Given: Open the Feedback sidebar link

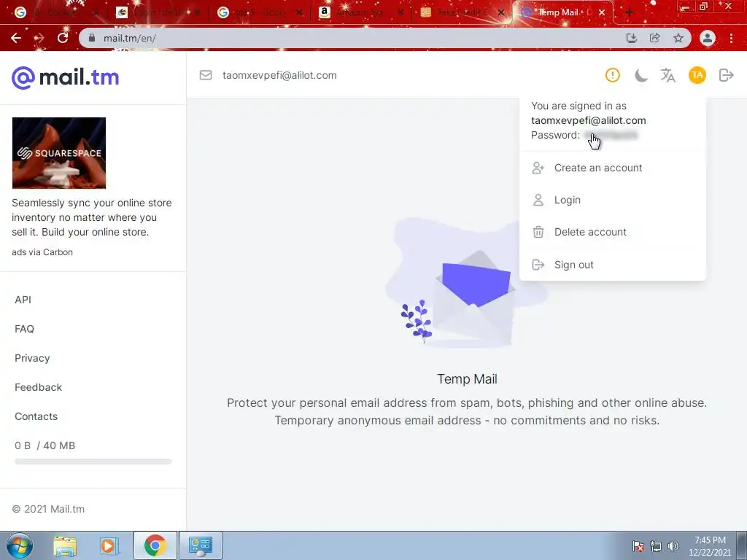Looking at the screenshot, I should [x=38, y=387].
